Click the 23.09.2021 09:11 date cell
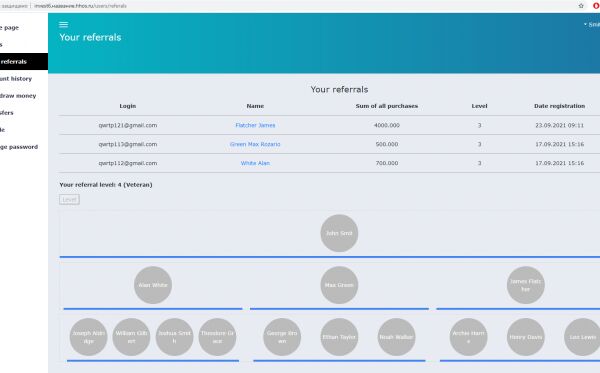600x373 pixels. [559, 125]
